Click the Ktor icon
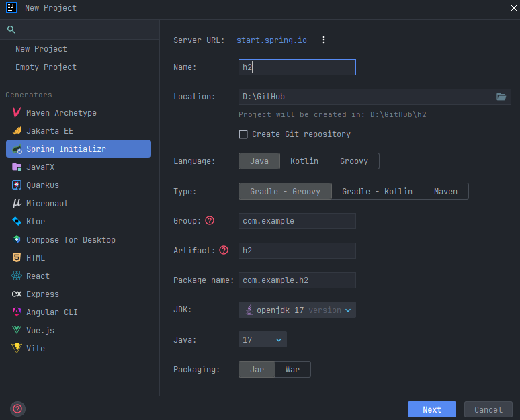 point(17,221)
